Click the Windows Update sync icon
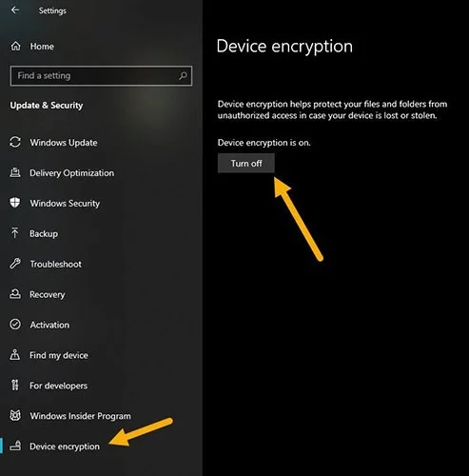 (15, 142)
